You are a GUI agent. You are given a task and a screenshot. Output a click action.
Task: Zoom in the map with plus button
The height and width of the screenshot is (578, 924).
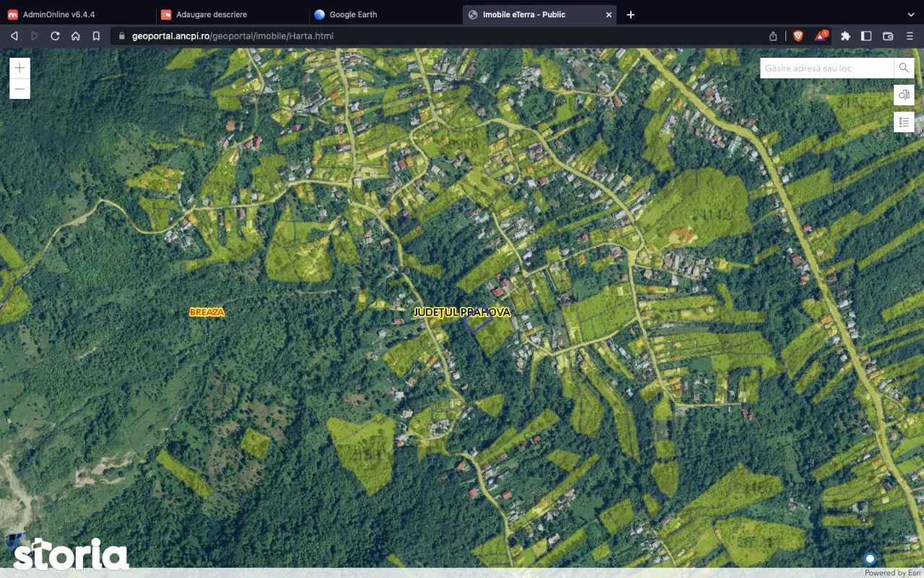tap(19, 68)
